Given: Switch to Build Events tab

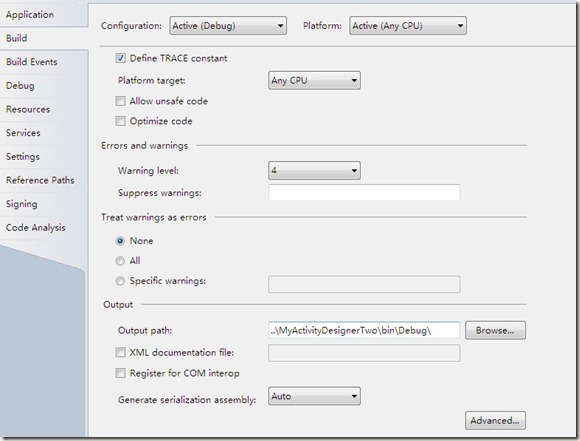Looking at the screenshot, I should 44,62.
